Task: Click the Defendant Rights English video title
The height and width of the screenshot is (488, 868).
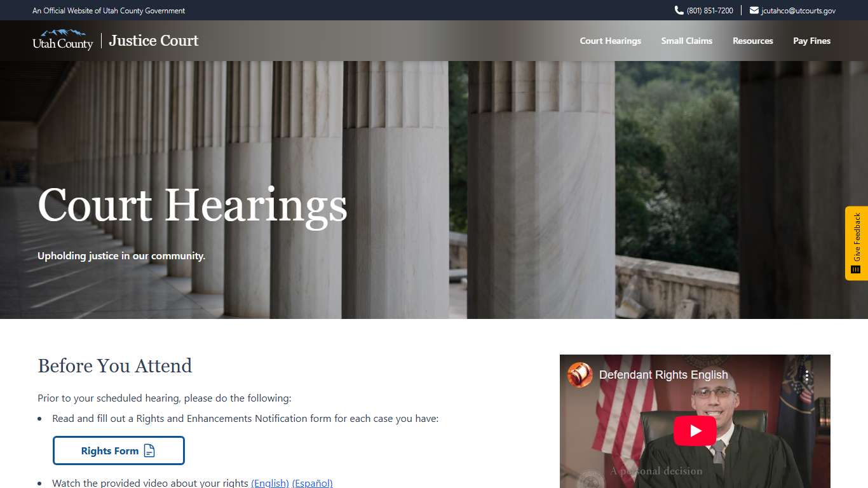Action: point(663,375)
